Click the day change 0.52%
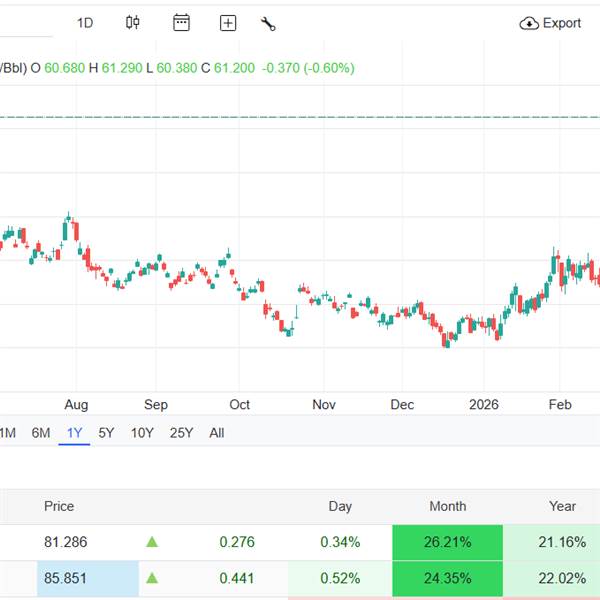The height and width of the screenshot is (600, 600). (x=340, y=578)
